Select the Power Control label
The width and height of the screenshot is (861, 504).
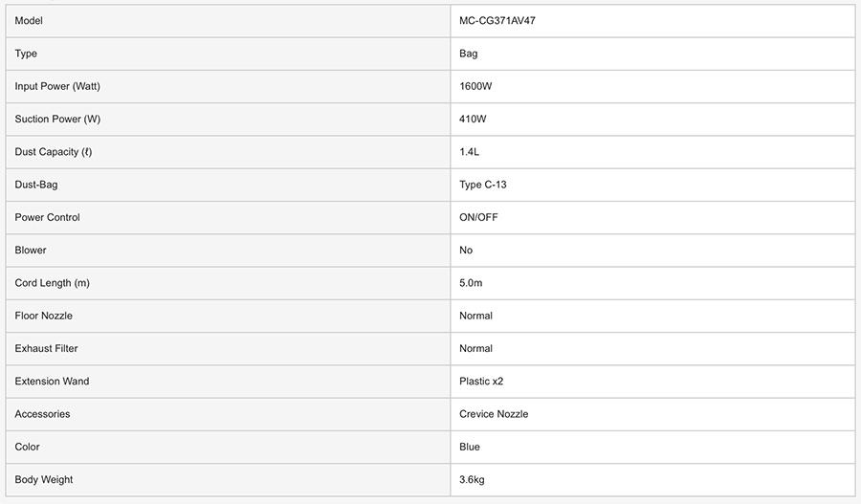48,217
